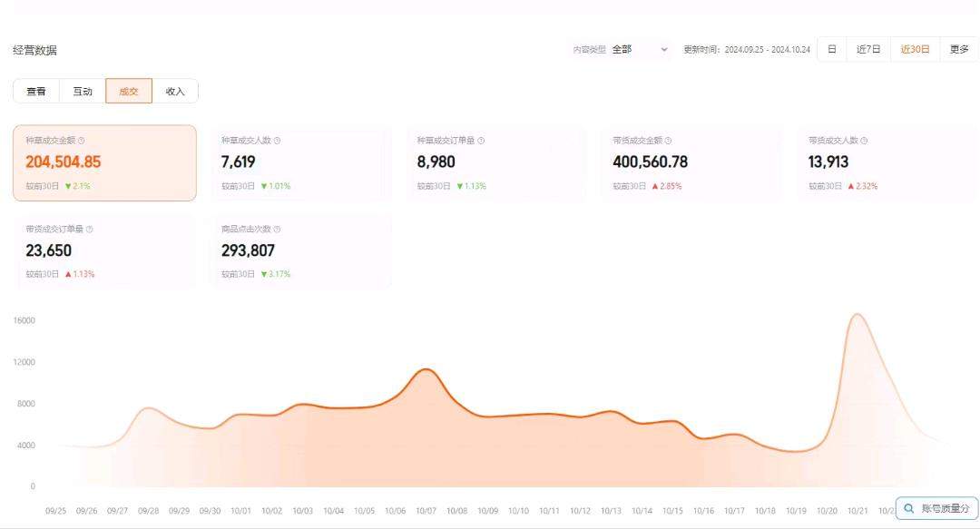Select the 日 time range option
Image resolution: width=980 pixels, height=529 pixels.
click(x=831, y=49)
